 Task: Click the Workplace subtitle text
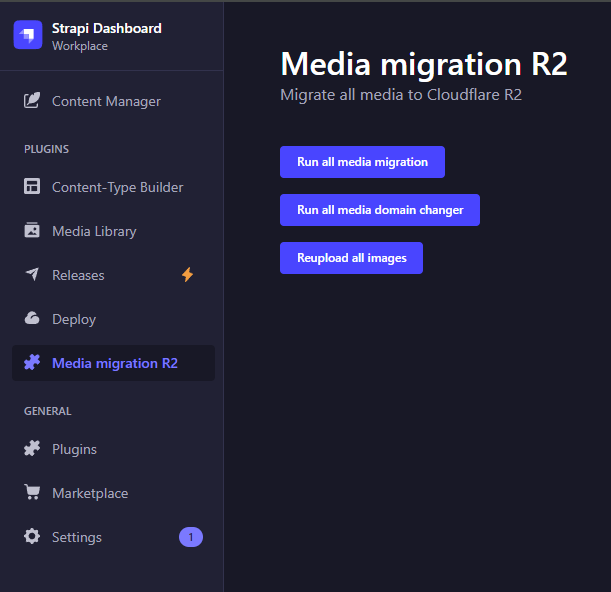[x=80, y=46]
